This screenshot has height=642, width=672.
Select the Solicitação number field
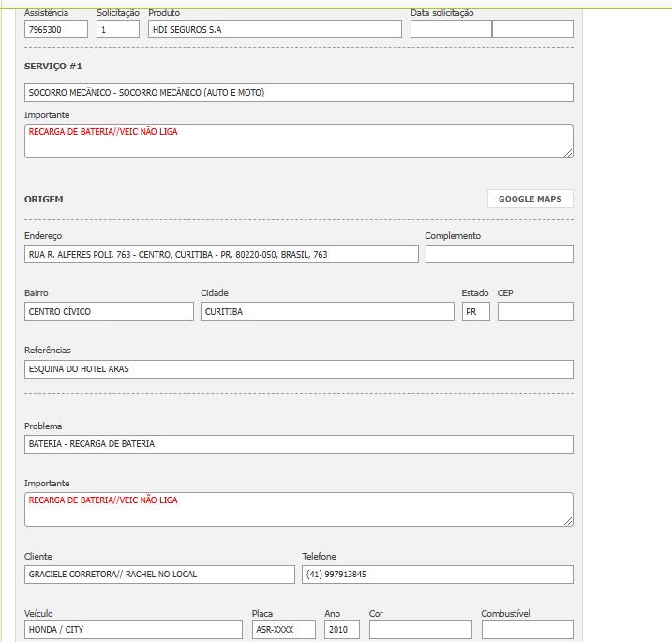click(x=117, y=30)
